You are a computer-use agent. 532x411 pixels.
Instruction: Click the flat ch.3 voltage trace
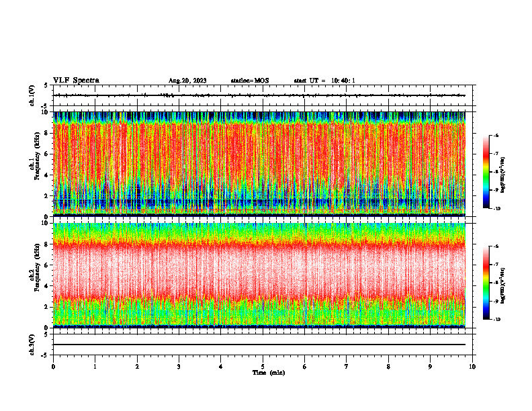tap(259, 345)
